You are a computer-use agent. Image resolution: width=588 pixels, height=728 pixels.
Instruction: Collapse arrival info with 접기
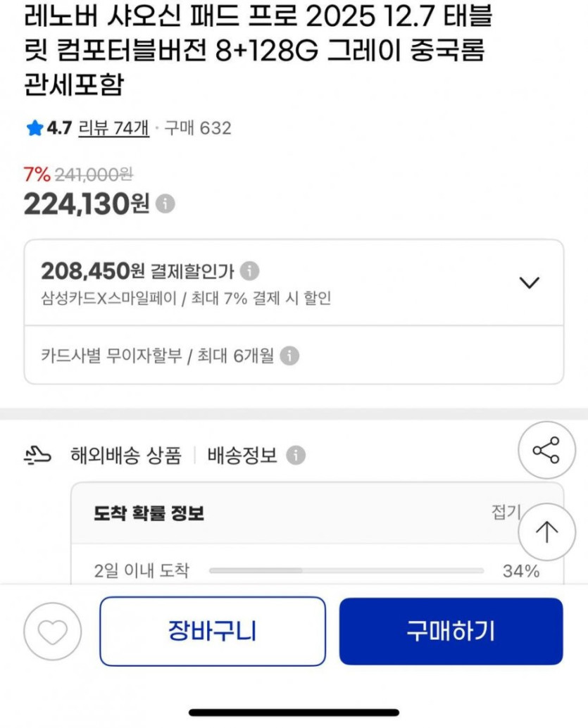505,513
